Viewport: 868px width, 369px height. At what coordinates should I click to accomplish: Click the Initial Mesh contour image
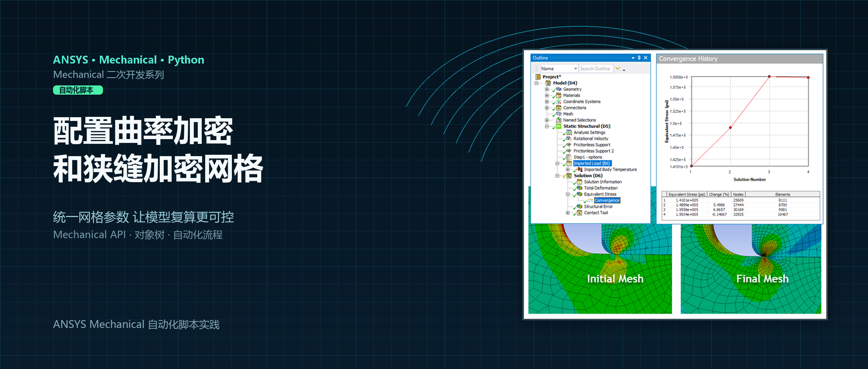(x=600, y=269)
